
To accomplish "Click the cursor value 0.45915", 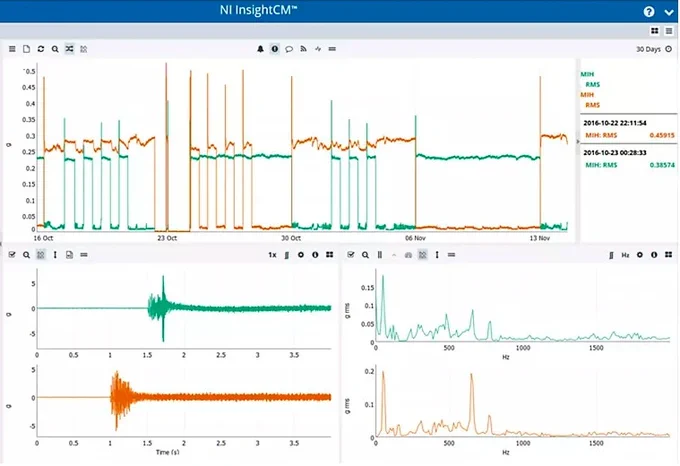I will [662, 135].
